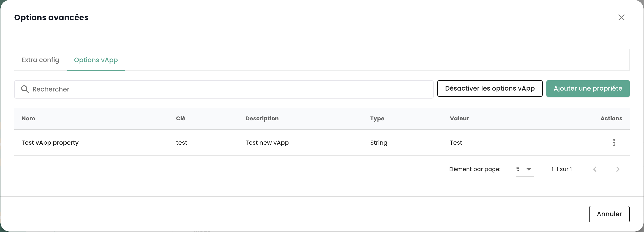This screenshot has height=232, width=644.
Task: Select the Test vApp property row name
Action: (x=50, y=143)
